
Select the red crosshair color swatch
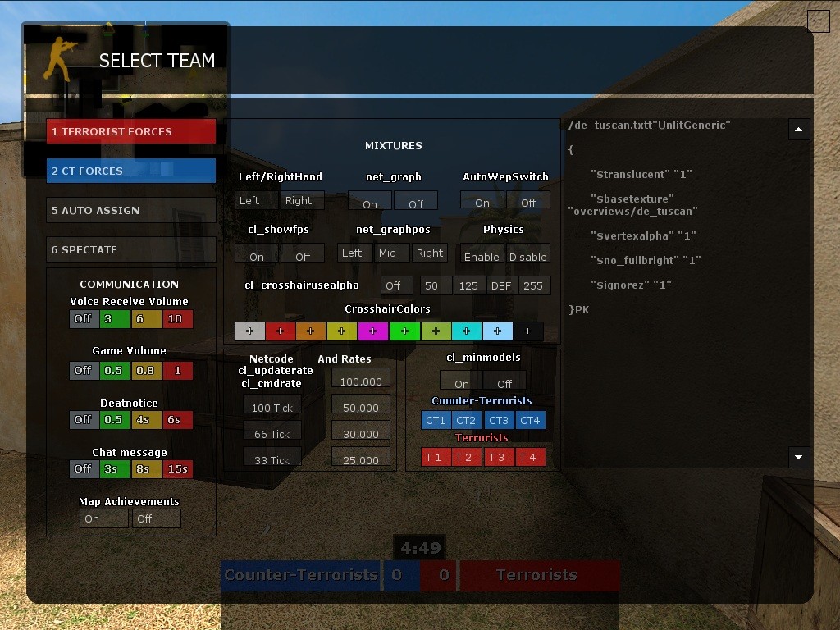pyautogui.click(x=281, y=331)
